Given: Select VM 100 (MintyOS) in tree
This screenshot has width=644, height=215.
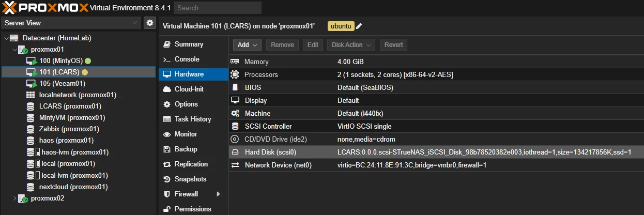Looking at the screenshot, I should (x=60, y=61).
